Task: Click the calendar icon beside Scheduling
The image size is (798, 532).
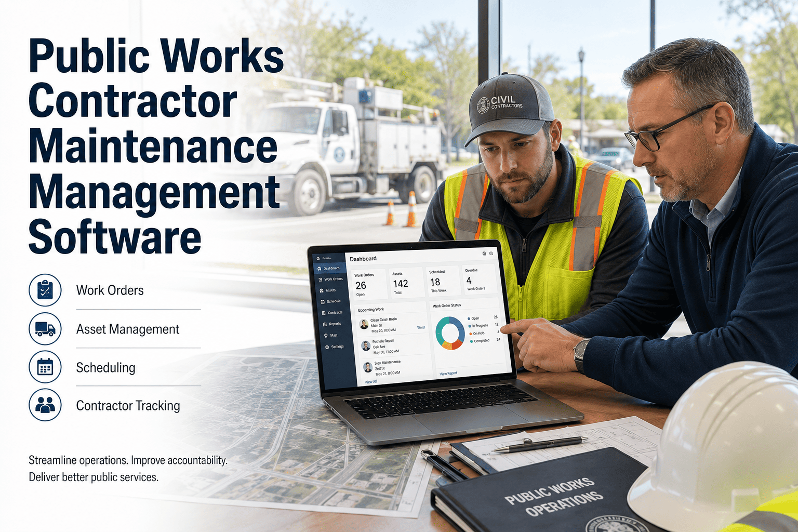Action: 45,367
